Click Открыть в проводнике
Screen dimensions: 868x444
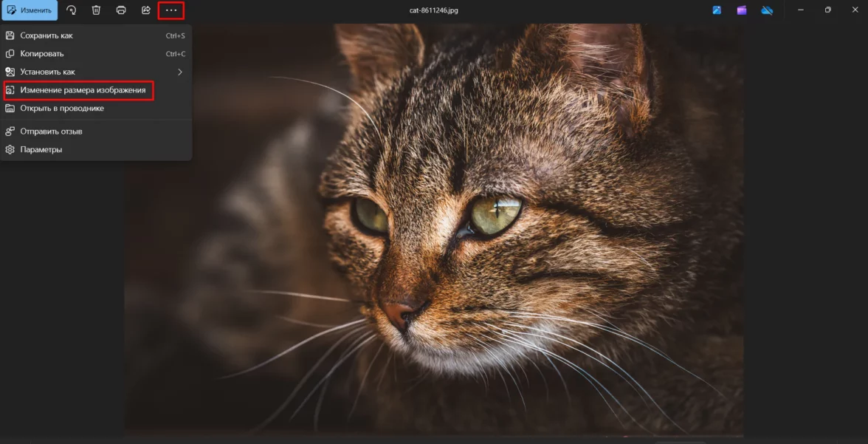[x=62, y=109]
